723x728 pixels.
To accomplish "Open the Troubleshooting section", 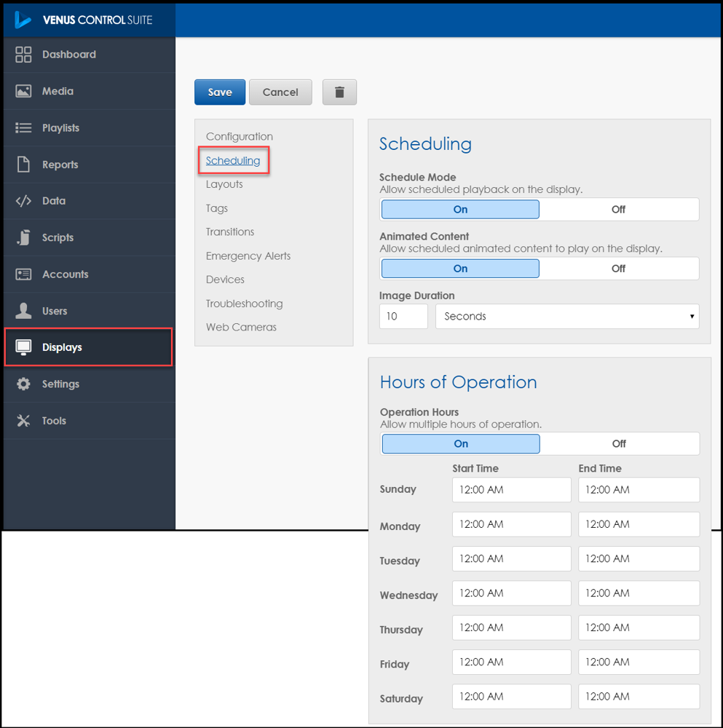I will 244,303.
